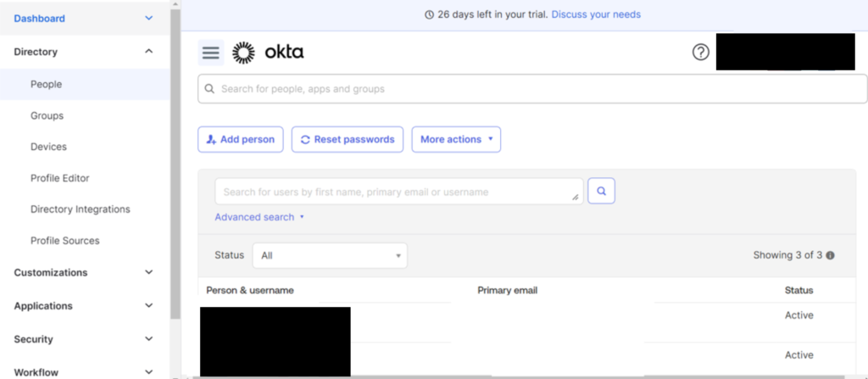Select Profile Editor in sidebar
Image resolution: width=868 pixels, height=379 pixels.
coord(59,178)
